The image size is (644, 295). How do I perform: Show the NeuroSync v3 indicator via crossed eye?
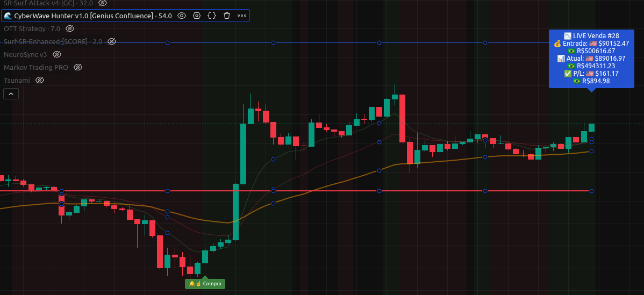pos(57,54)
